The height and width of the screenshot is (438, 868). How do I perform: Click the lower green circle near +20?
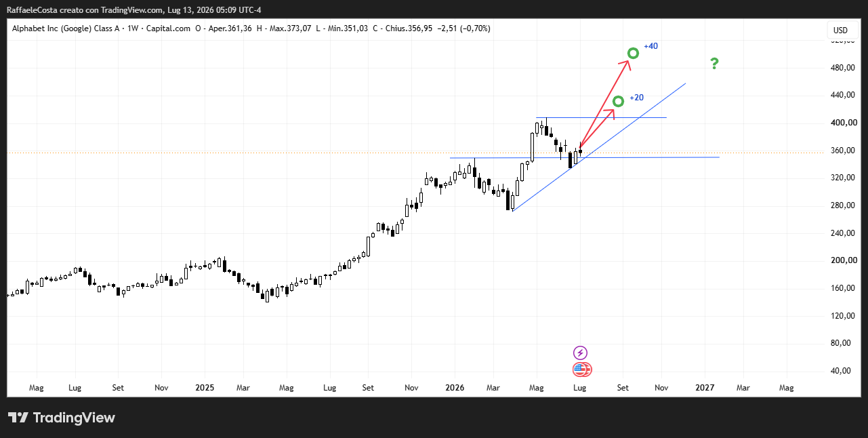point(618,101)
